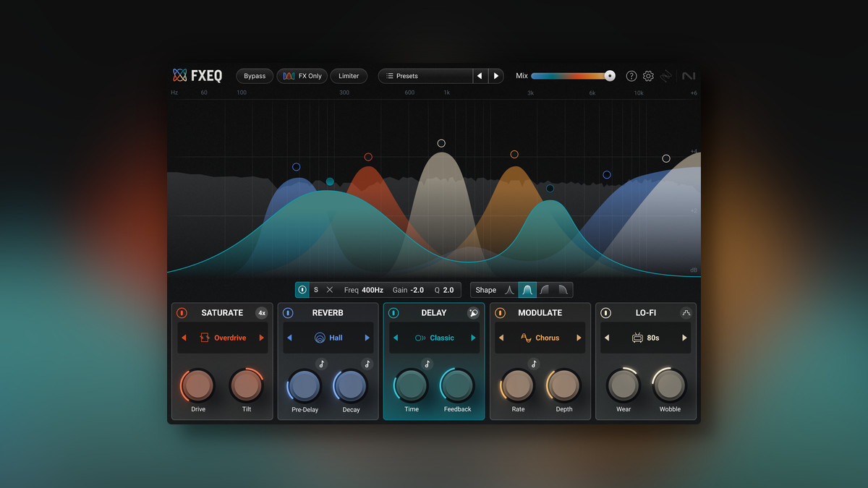Toggle tempo sync note above Delay Time
Viewport: 868px width, 488px height.
427,364
